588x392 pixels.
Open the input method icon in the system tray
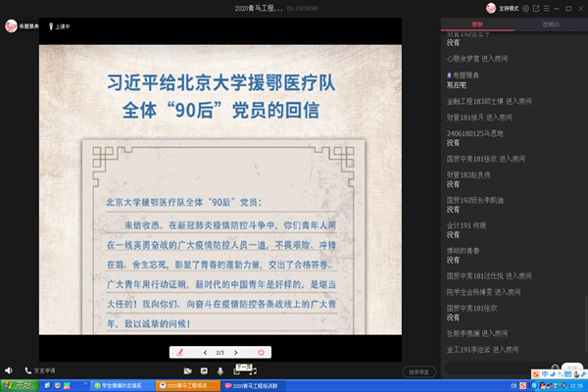tap(533, 373)
